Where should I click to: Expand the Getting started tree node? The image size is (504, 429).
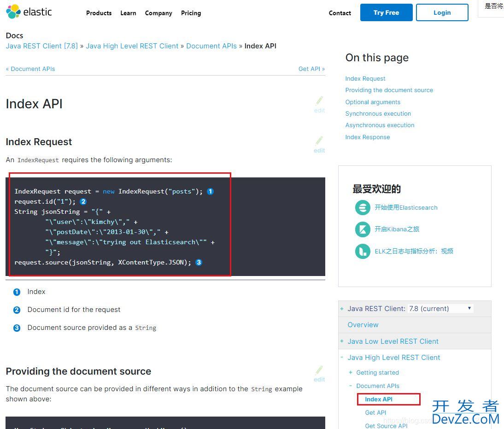(x=350, y=372)
